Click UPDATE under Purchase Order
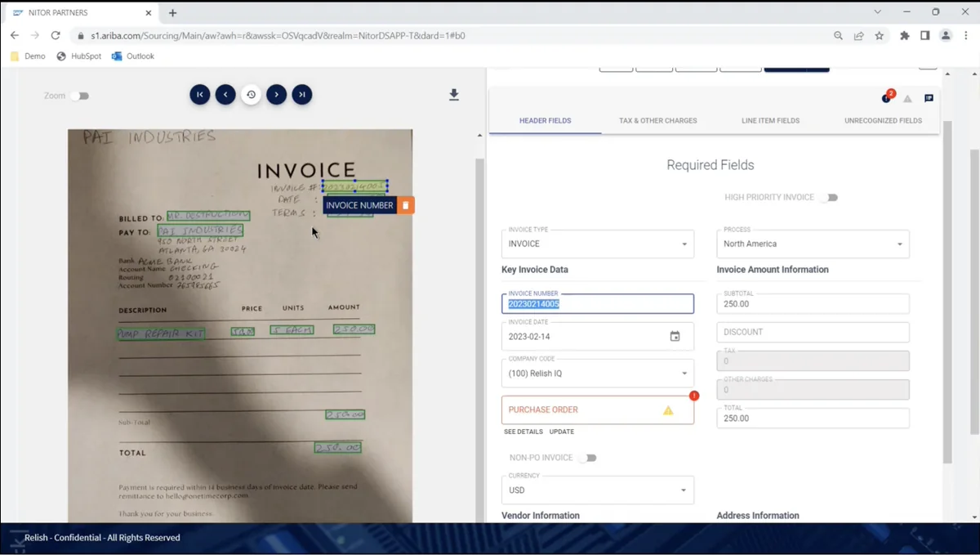 tap(562, 432)
